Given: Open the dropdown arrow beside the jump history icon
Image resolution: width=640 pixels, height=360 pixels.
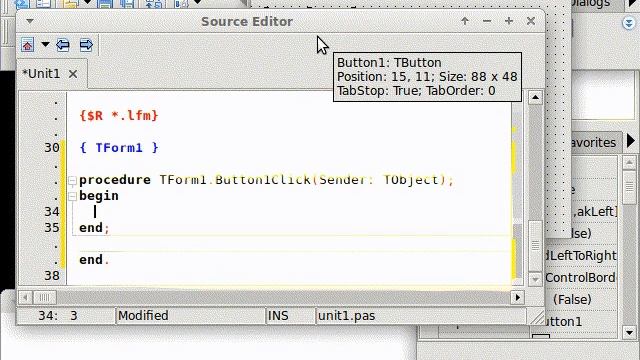Looking at the screenshot, I should (45, 44).
